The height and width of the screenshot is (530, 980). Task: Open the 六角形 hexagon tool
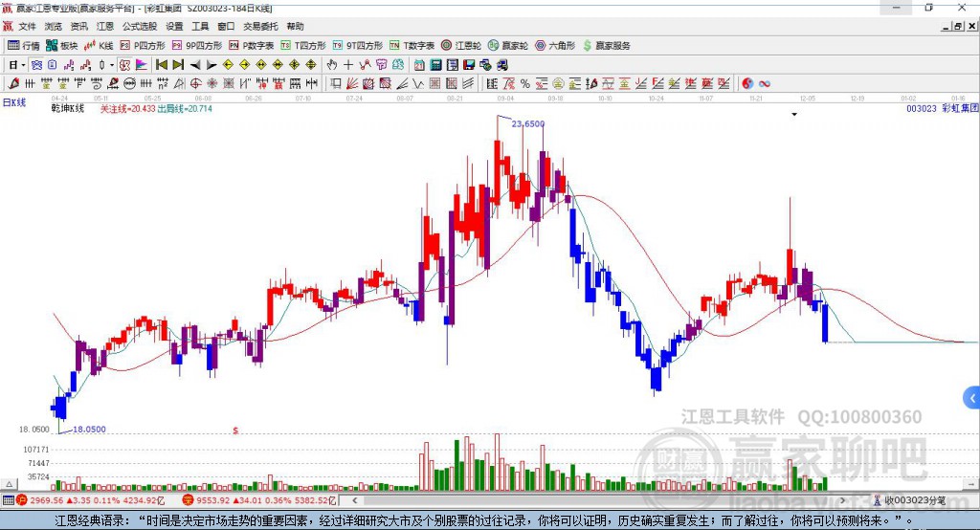click(x=555, y=46)
